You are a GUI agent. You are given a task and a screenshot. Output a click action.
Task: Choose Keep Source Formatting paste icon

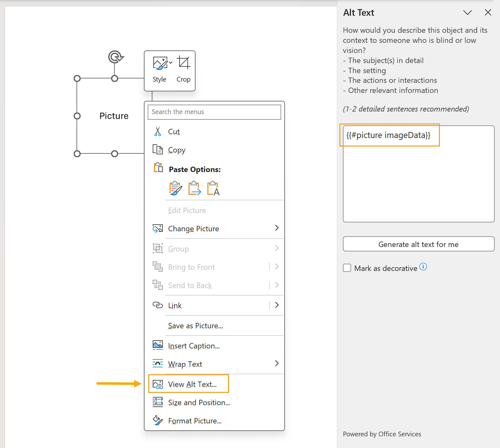click(175, 188)
